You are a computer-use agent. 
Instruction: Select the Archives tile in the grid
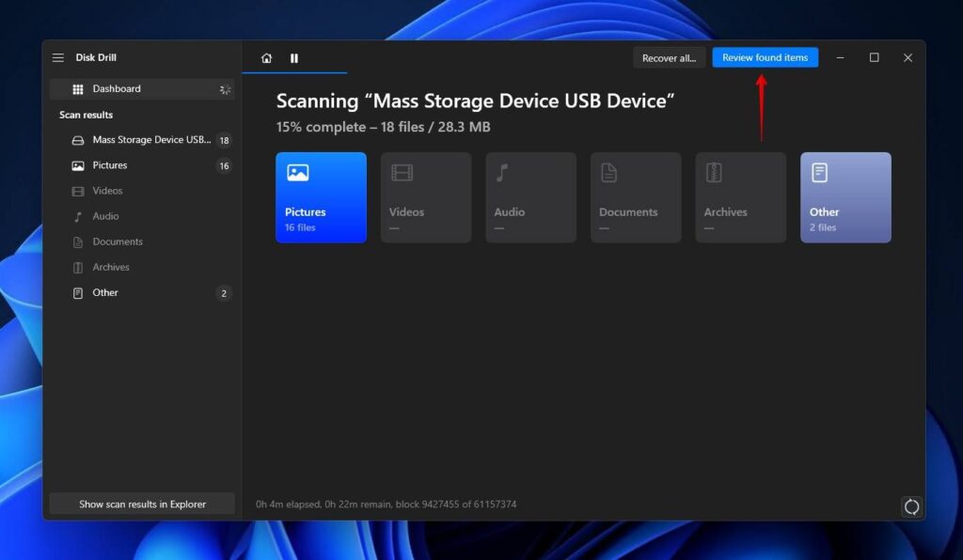point(740,196)
